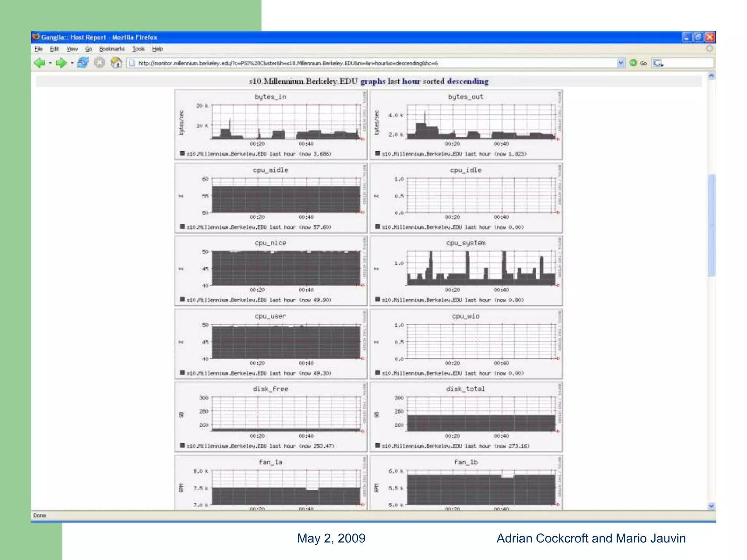Open the cpu_wio graph
Image resolution: width=747 pixels, height=560 pixels.
tap(466, 344)
